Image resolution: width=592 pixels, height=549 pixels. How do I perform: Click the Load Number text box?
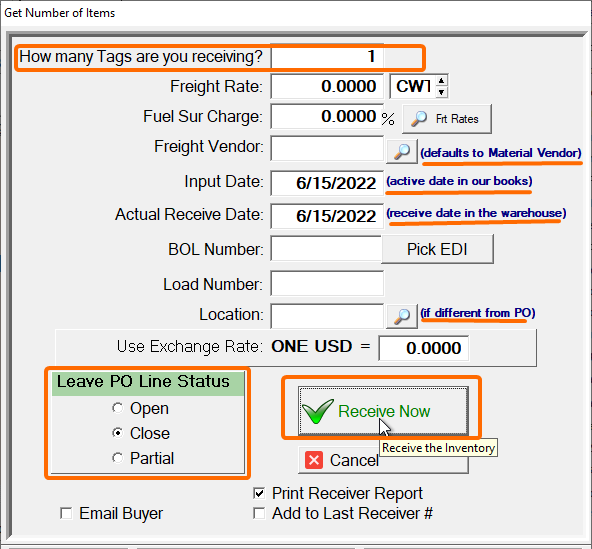coord(327,284)
